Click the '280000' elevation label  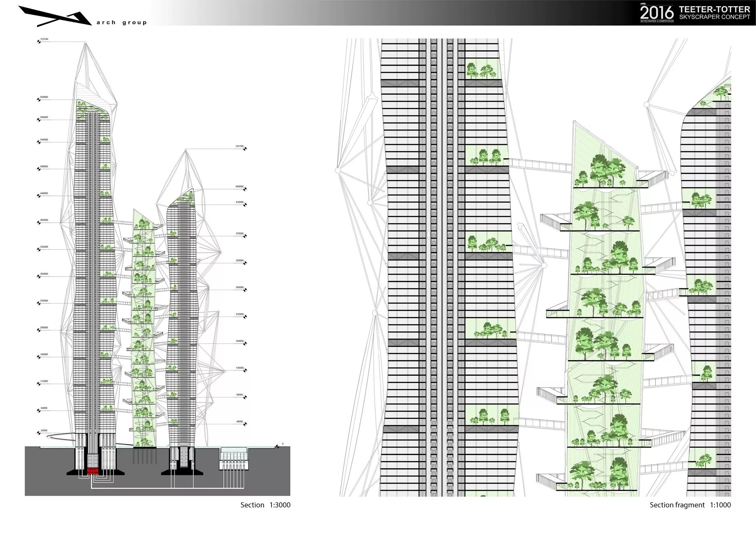239,287
